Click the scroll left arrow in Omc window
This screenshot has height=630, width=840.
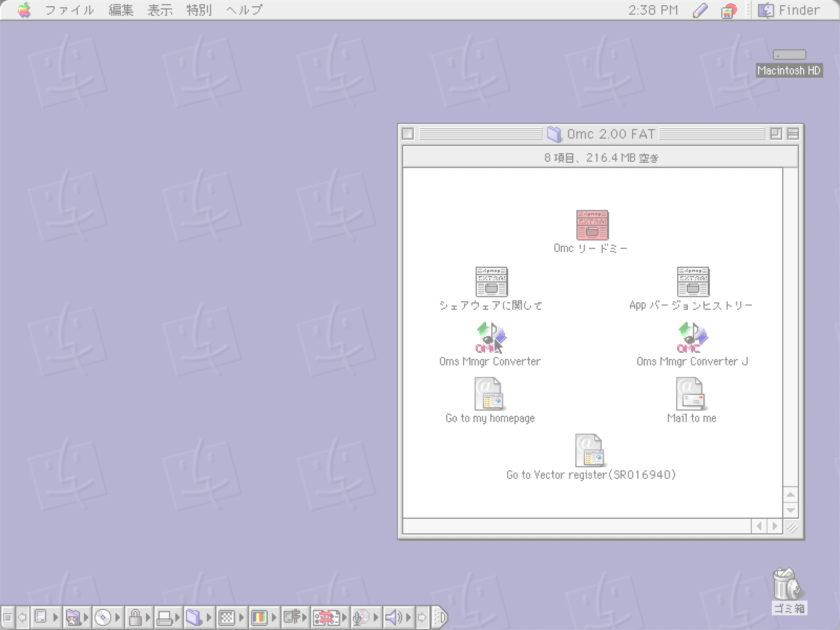pos(759,526)
